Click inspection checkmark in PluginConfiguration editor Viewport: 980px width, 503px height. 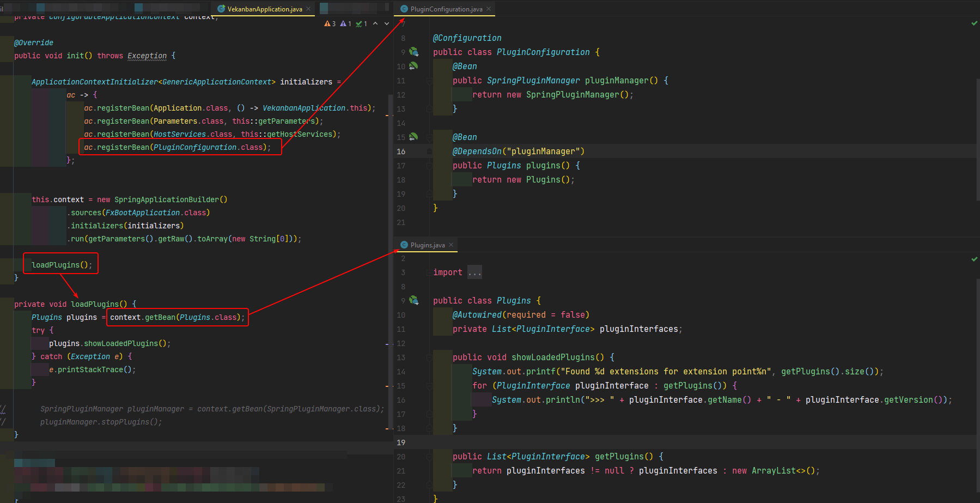(x=974, y=23)
